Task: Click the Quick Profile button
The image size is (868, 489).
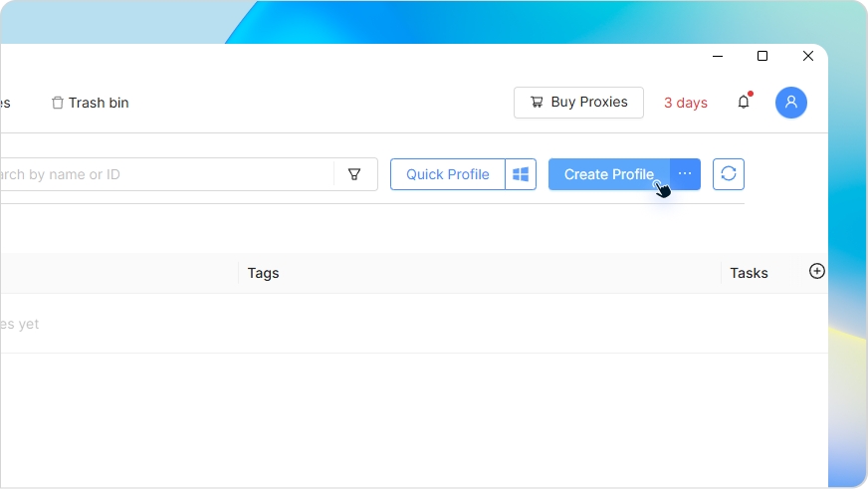Action: click(447, 174)
